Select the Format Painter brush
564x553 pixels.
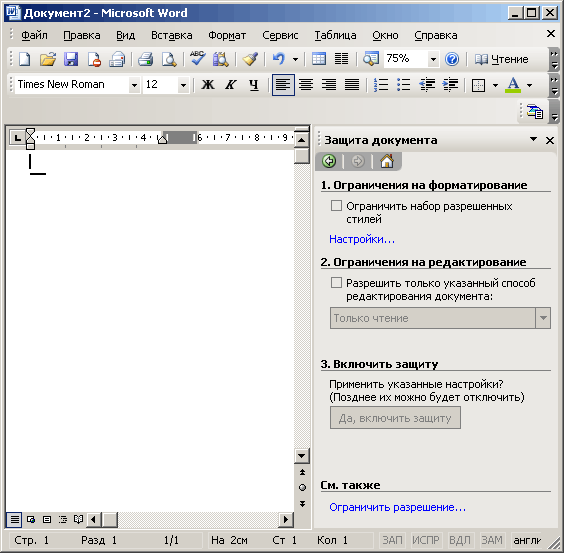[250, 59]
